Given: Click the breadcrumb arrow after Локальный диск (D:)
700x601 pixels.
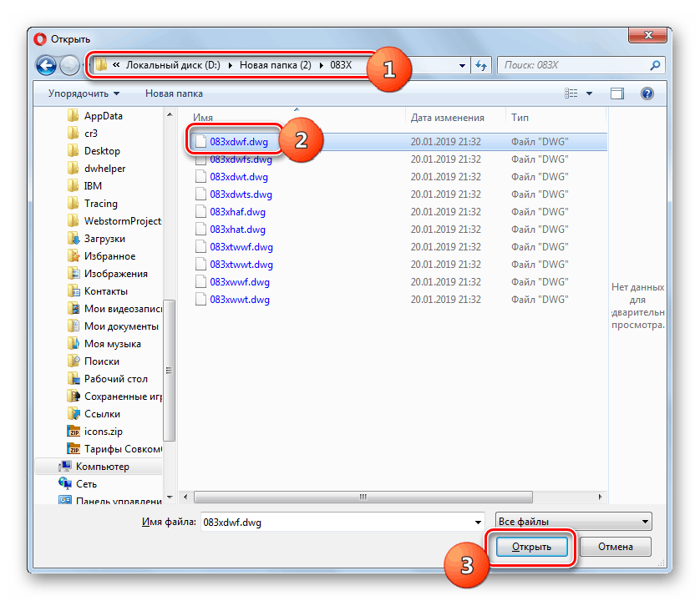Looking at the screenshot, I should pyautogui.click(x=231, y=66).
